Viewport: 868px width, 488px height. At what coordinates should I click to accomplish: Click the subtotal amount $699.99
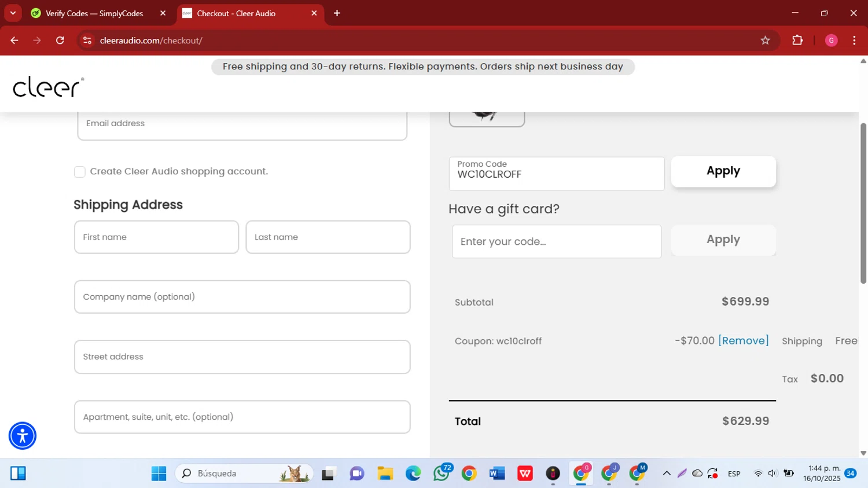point(745,302)
